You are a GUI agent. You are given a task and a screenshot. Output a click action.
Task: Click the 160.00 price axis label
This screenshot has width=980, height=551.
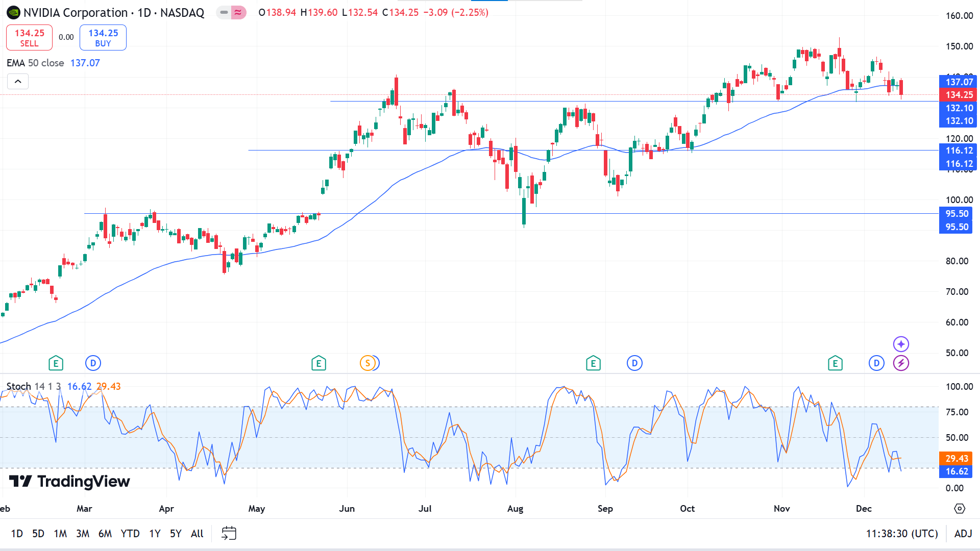click(959, 16)
